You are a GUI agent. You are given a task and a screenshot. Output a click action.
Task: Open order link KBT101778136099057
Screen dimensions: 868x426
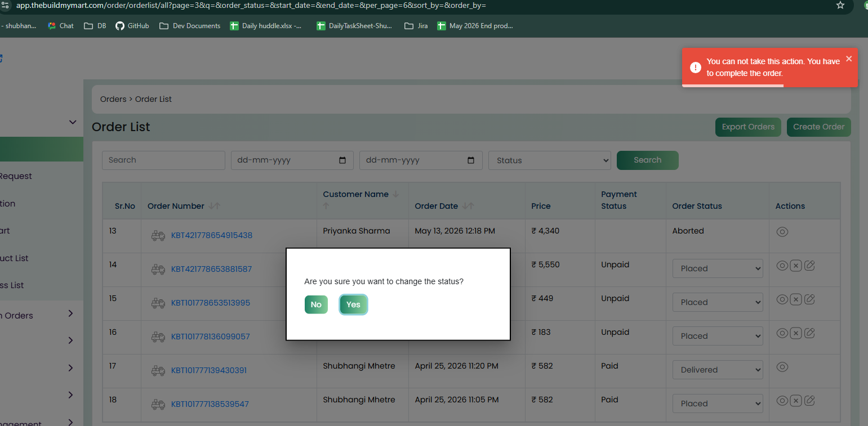[211, 337]
